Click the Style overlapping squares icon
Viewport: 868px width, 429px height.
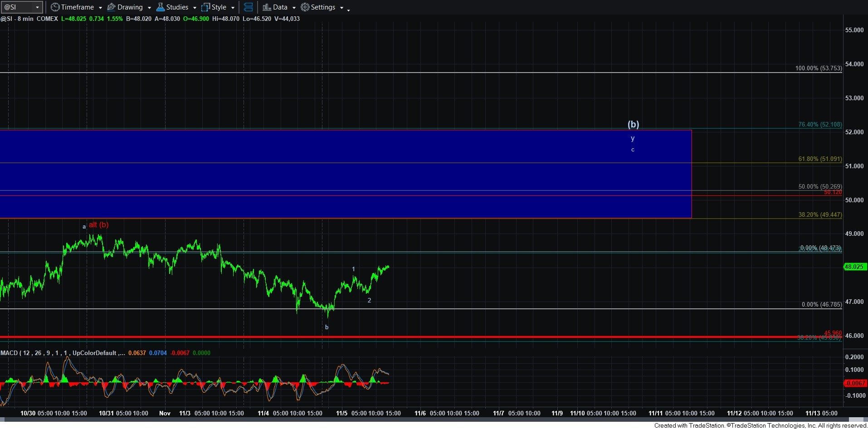(x=205, y=7)
